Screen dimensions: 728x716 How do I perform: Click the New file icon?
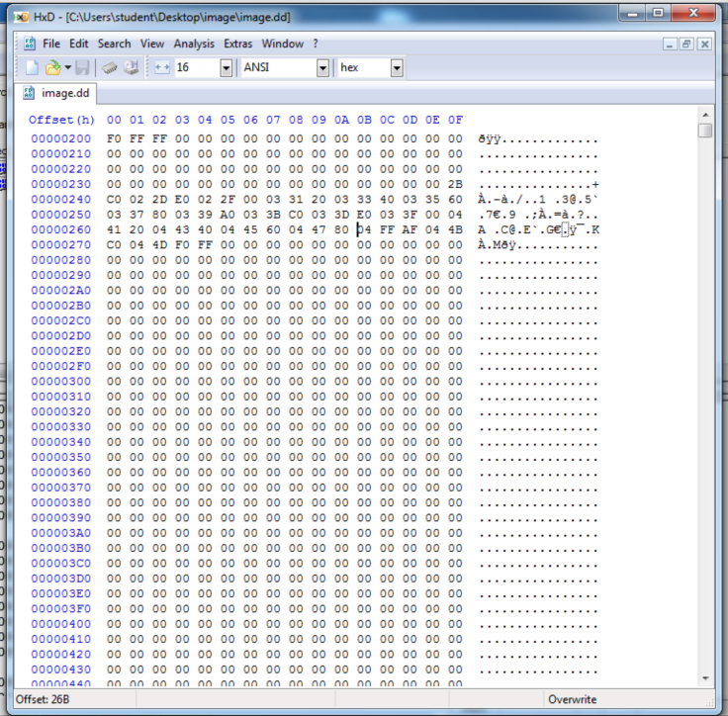(x=32, y=67)
